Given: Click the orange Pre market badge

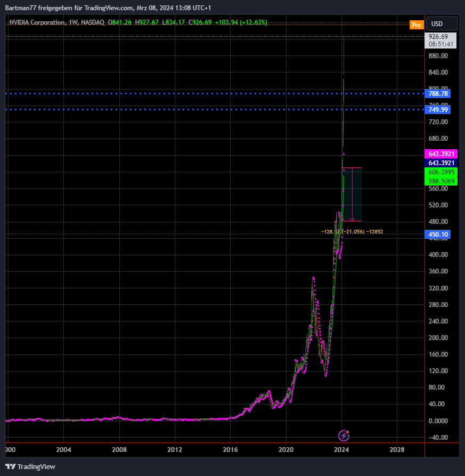Looking at the screenshot, I should tap(416, 25).
